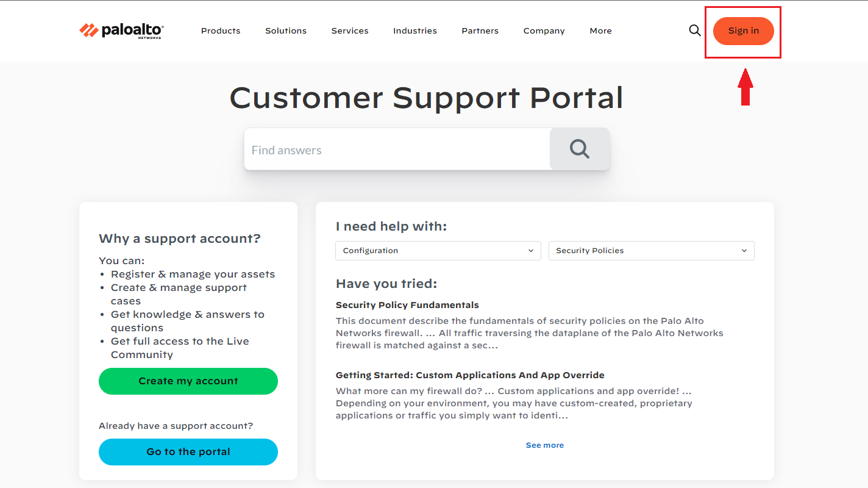
Task: Open the Security Policy Fundamentals article
Action: [407, 305]
